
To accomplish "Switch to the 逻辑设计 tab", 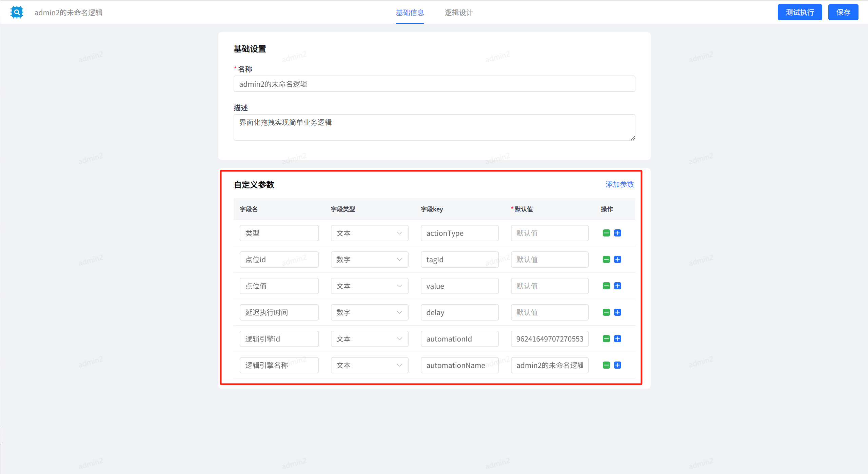I will [458, 13].
